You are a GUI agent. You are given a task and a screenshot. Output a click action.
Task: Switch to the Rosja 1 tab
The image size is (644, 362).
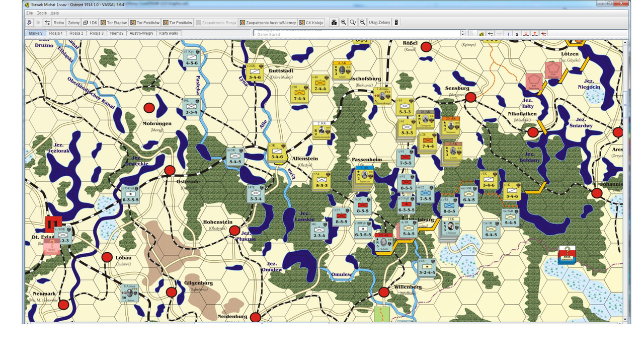coord(56,33)
